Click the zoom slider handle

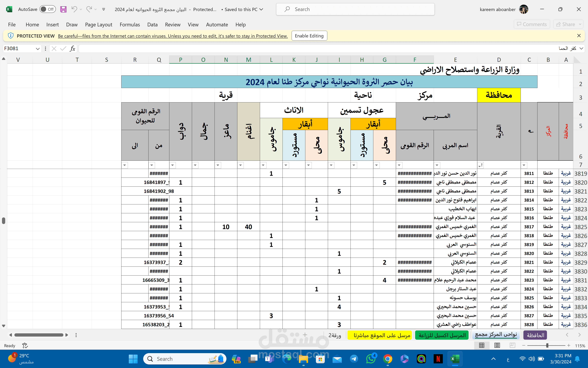point(547,345)
